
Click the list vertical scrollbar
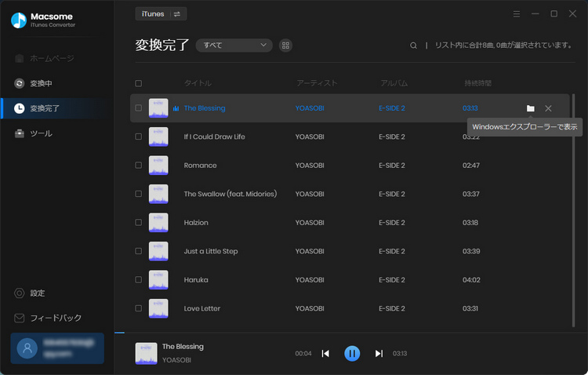(573, 210)
